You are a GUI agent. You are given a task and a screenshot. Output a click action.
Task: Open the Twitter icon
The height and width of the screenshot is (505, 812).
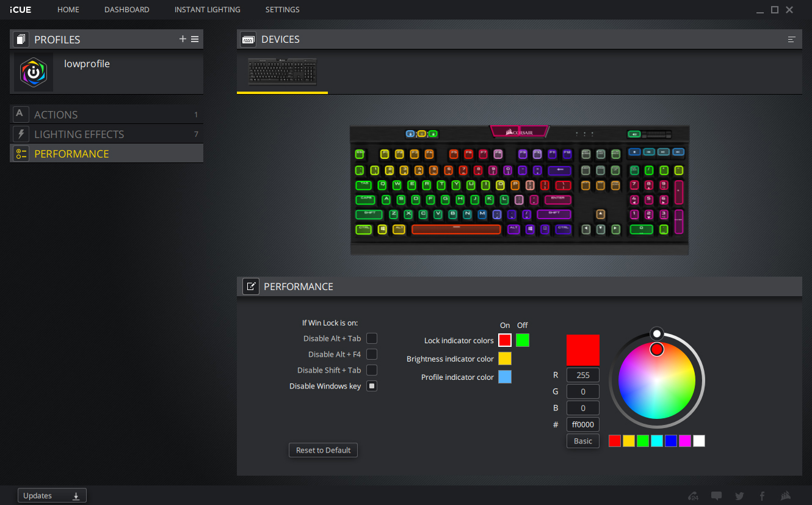click(739, 496)
